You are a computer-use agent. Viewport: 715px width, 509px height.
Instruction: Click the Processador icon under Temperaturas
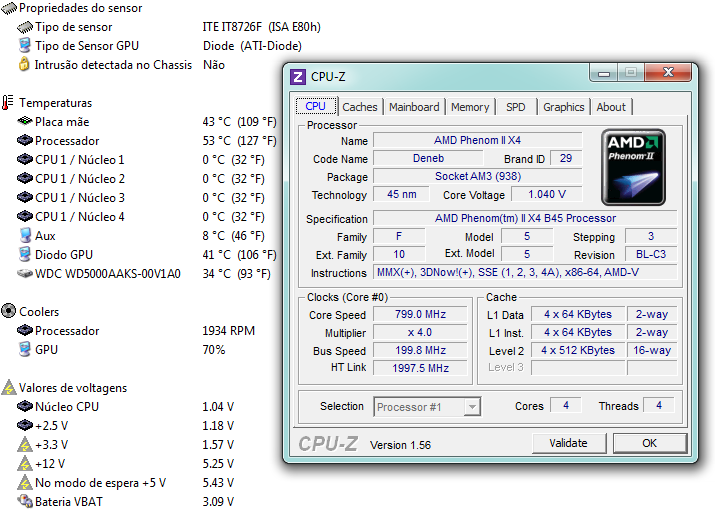point(25,140)
